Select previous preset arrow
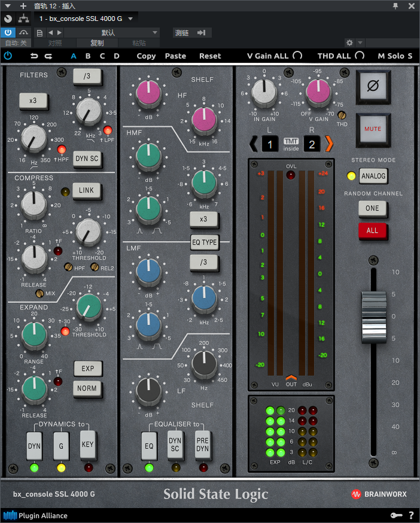The width and height of the screenshot is (420, 523). click(51, 33)
